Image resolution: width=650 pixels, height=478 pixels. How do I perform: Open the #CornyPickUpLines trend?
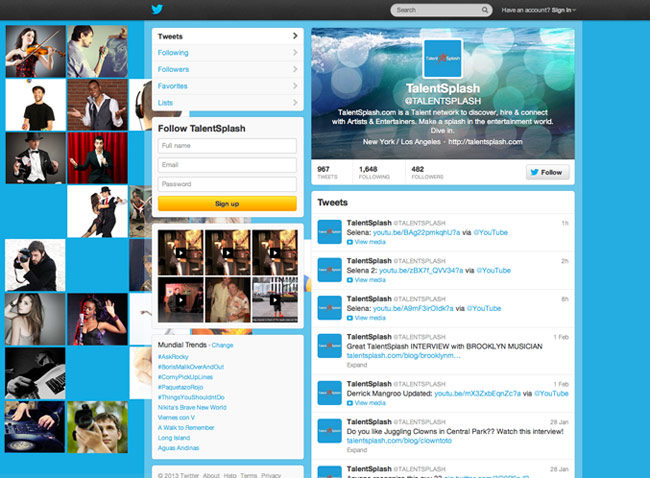185,377
